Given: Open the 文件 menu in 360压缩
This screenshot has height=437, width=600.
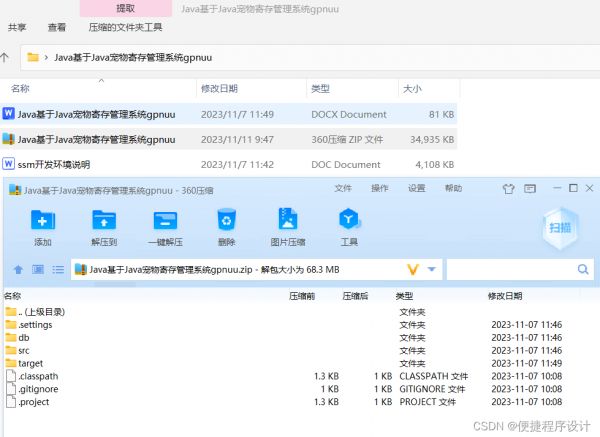Looking at the screenshot, I should pos(343,188).
